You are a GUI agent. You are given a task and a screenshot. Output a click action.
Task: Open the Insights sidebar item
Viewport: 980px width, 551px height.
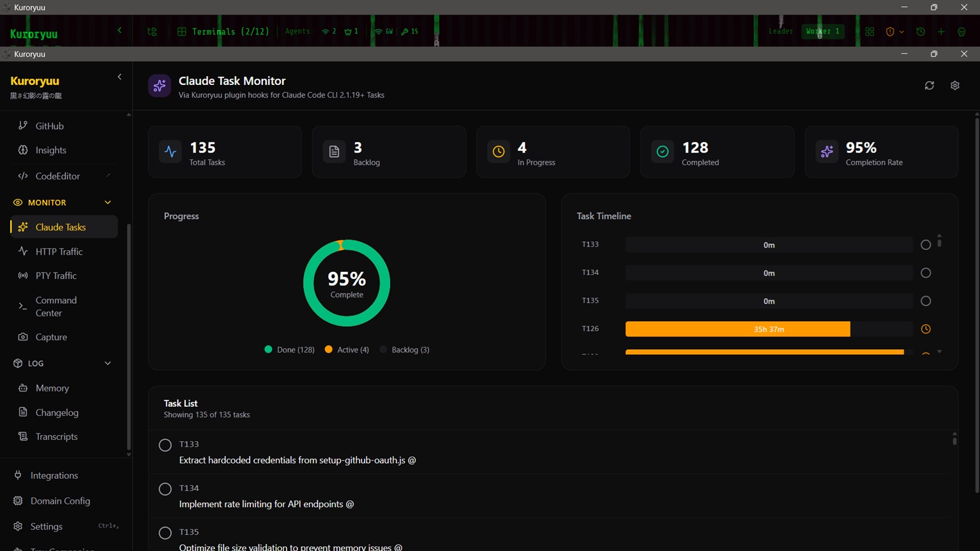tap(50, 150)
